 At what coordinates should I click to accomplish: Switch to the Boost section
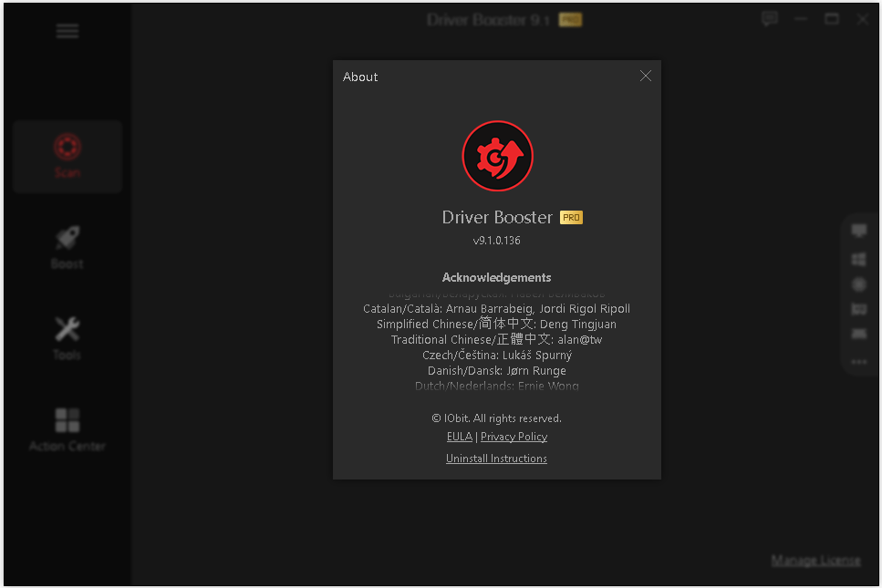(67, 247)
